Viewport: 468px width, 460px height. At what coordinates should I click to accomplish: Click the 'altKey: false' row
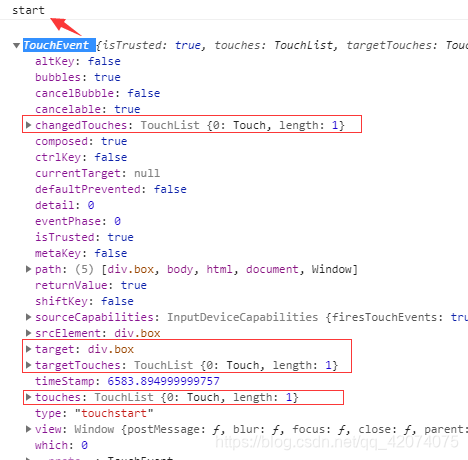78,61
